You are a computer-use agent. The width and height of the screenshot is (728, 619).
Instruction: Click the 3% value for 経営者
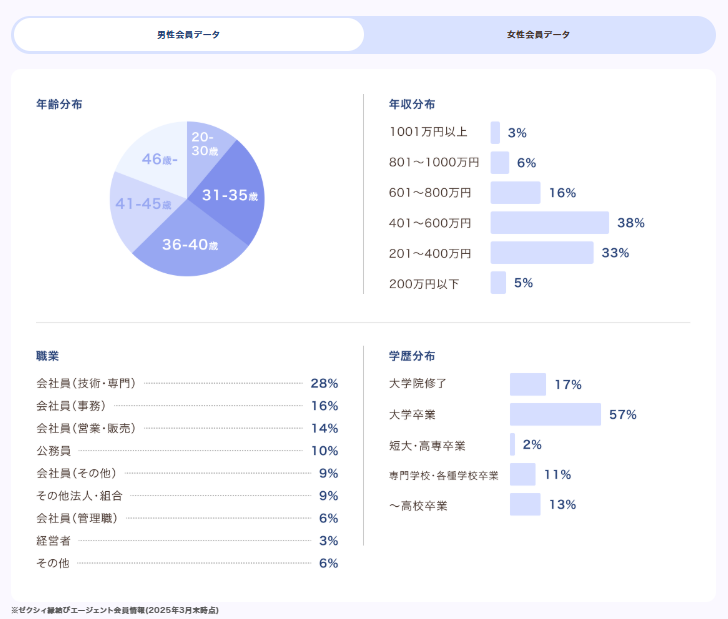click(328, 541)
